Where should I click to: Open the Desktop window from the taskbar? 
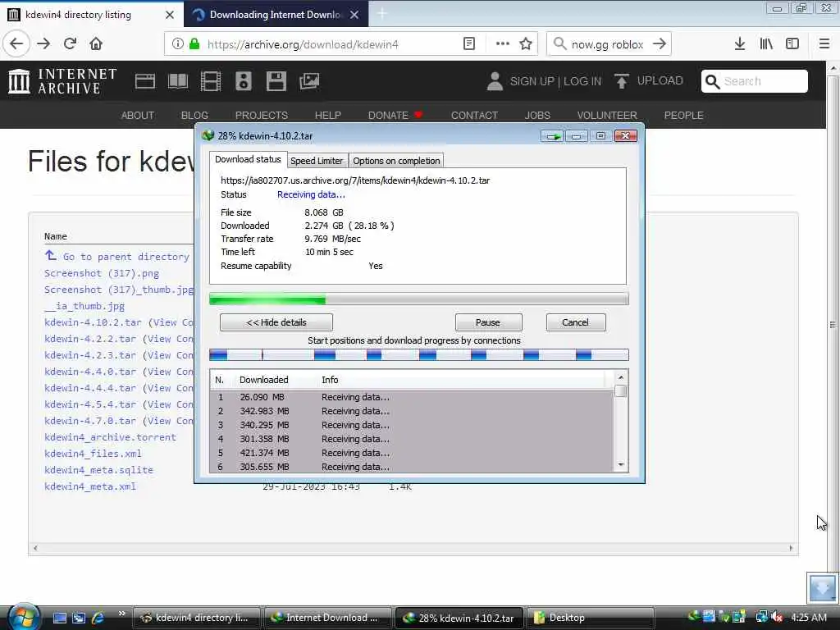(x=591, y=618)
